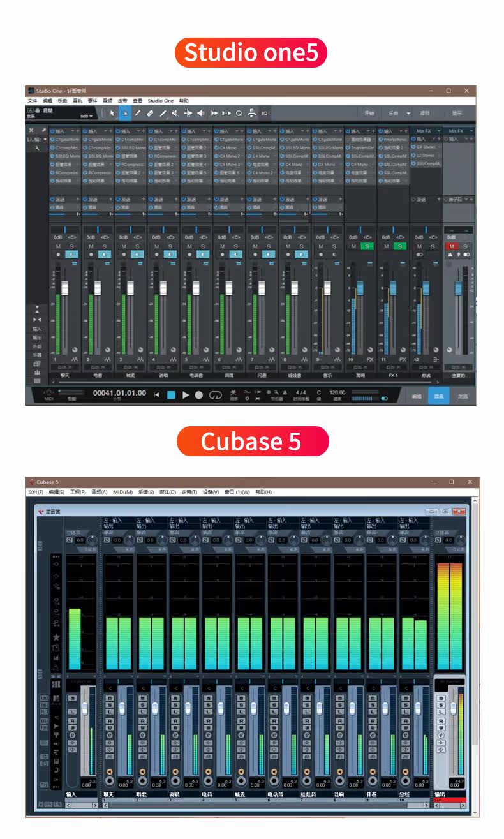Screen dimensions: 504x839
Task: Select the arrow tool in Studio One toolbar
Action: (x=112, y=113)
